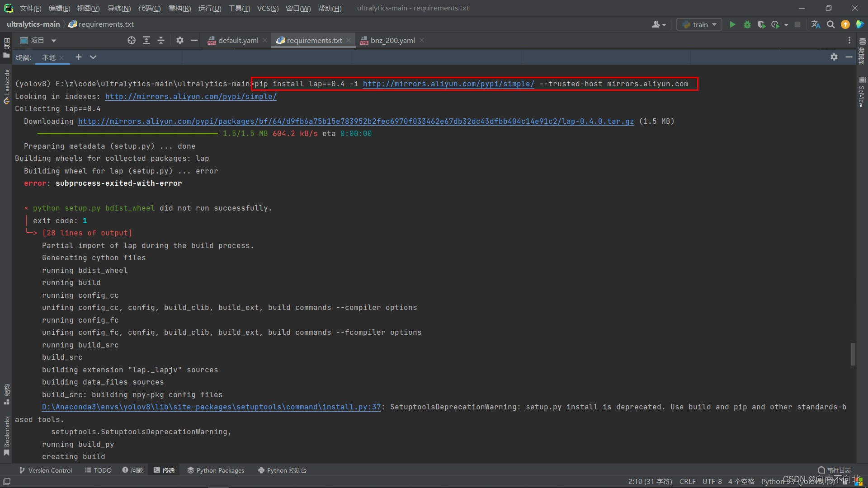Click requirements.txt breadcrumb
The height and width of the screenshot is (488, 868).
point(101,24)
